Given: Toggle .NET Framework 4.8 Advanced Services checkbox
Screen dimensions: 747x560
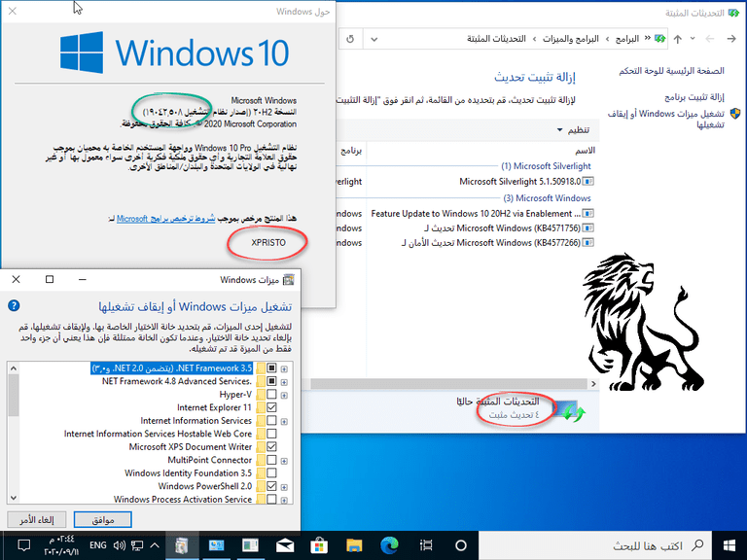Looking at the screenshot, I should (x=271, y=381).
